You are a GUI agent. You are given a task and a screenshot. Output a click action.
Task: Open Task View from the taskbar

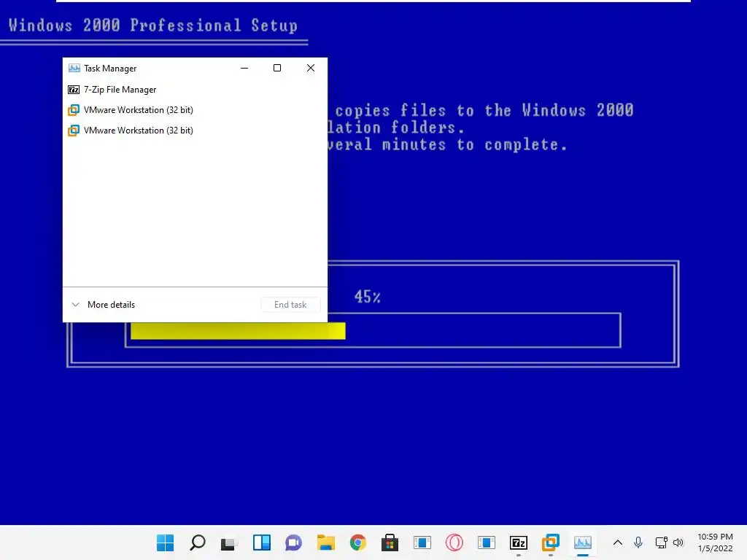point(229,542)
